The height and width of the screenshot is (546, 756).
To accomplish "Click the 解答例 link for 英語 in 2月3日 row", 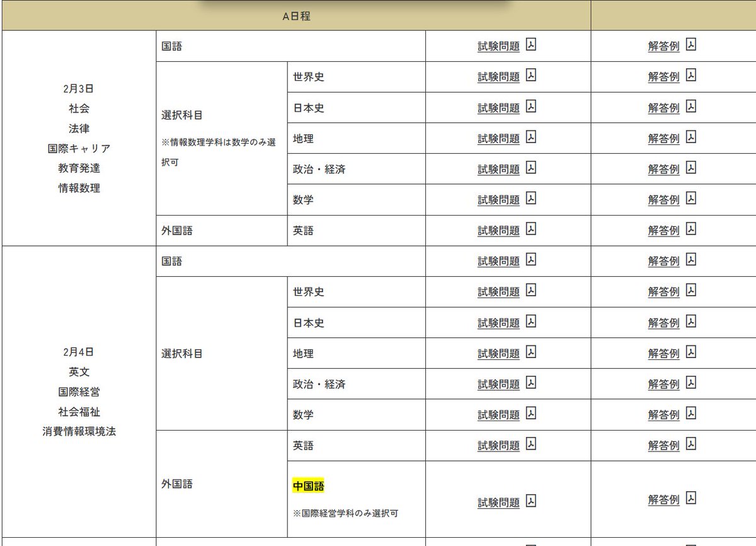I will 665,231.
